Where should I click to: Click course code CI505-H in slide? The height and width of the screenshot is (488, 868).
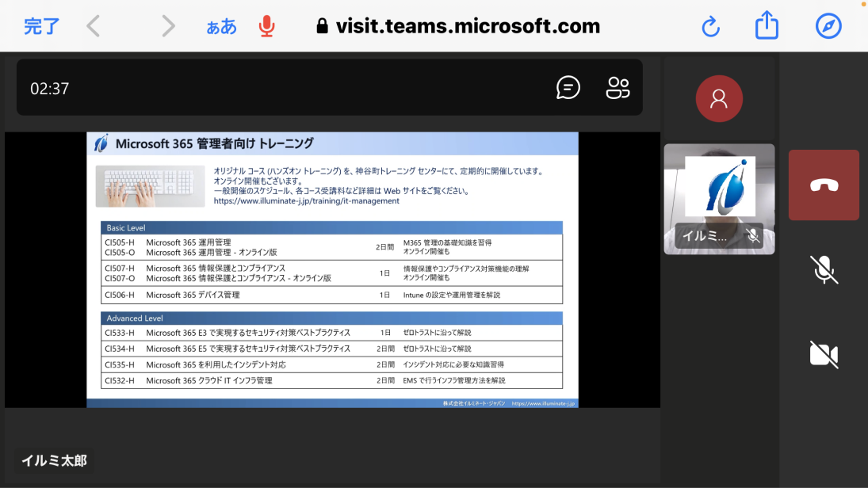(120, 242)
